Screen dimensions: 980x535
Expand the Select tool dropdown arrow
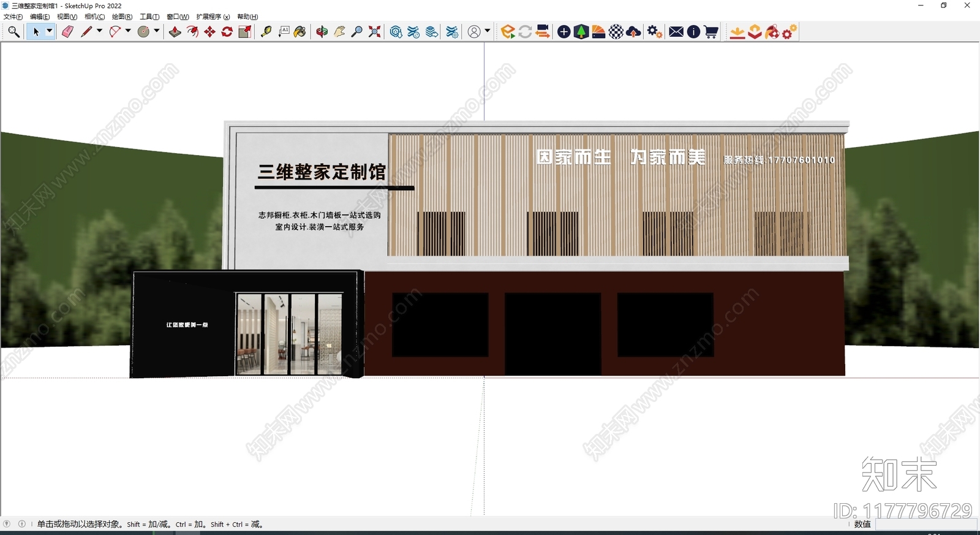[50, 31]
